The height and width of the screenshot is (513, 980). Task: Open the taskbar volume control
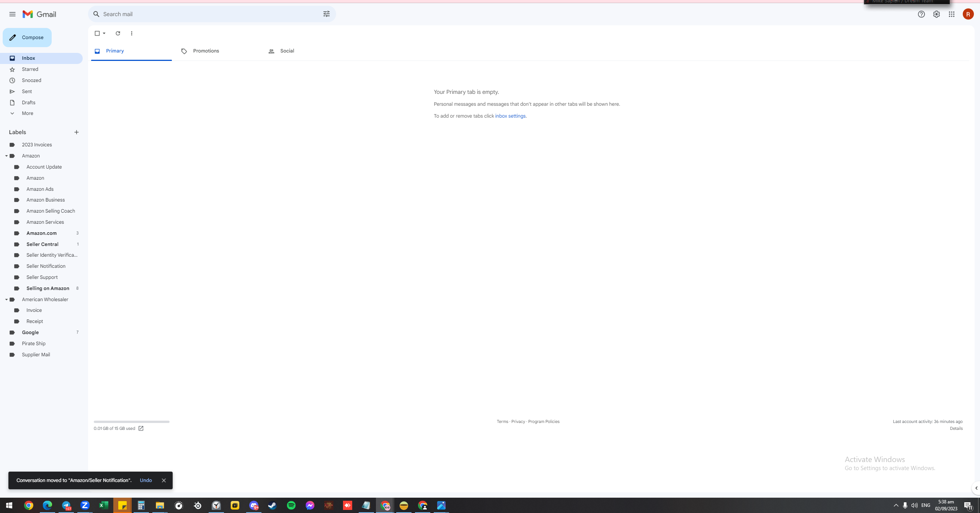[x=915, y=506]
